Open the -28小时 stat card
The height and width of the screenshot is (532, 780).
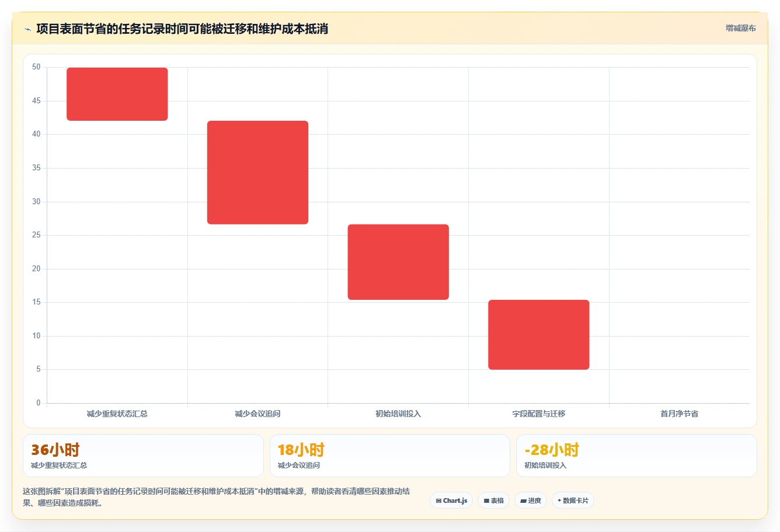tap(636, 456)
